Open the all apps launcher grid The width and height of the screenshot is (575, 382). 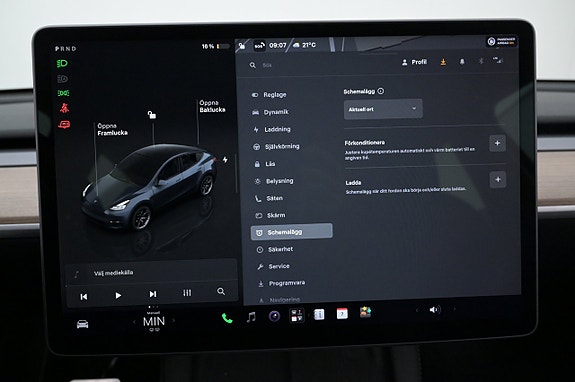296,315
